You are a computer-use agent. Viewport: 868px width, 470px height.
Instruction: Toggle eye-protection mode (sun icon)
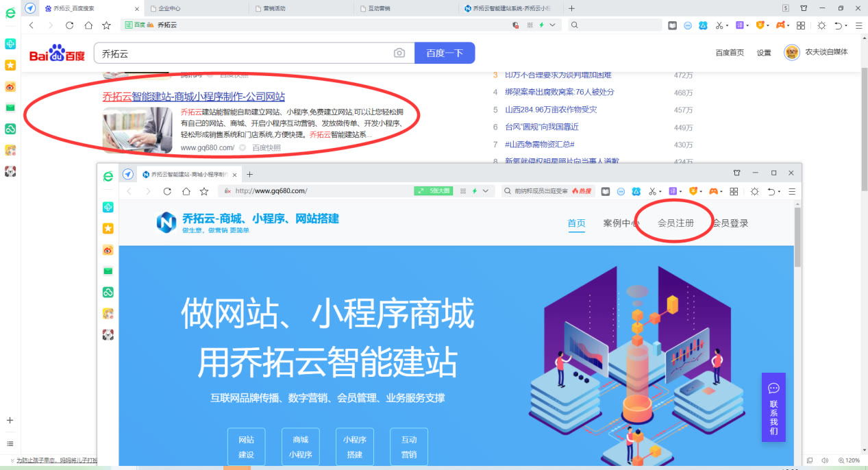(x=821, y=24)
